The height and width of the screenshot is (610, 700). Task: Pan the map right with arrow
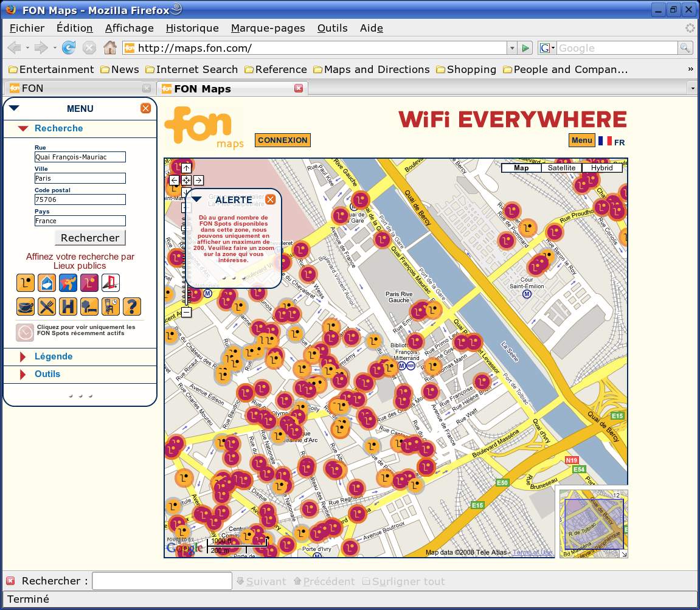(199, 180)
